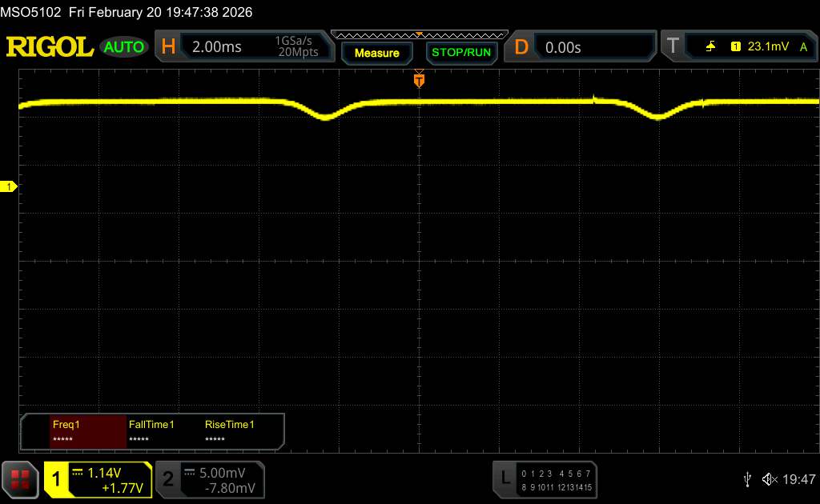Click the RIGOL logo
The width and height of the screenshot is (820, 504).
tap(50, 47)
